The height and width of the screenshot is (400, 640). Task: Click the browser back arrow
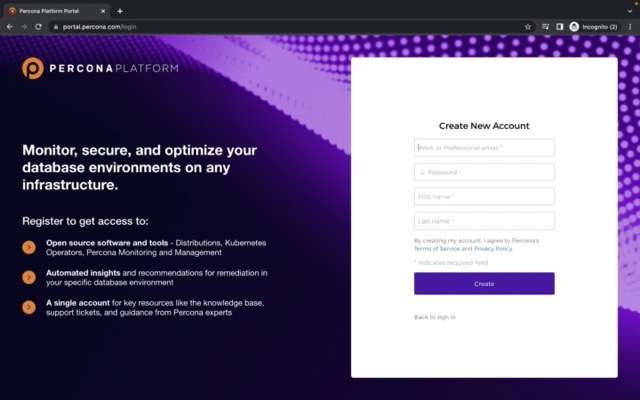9,27
